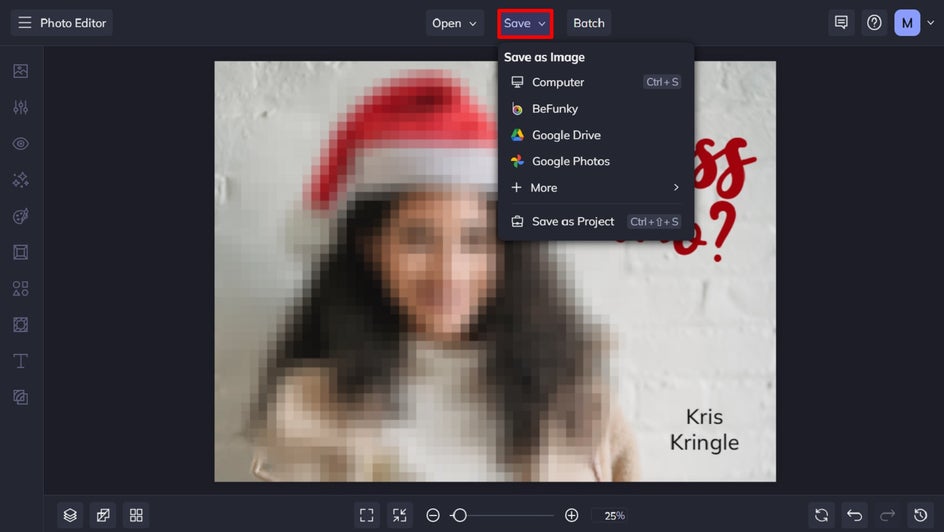
Task: Open the Edit adjustments sliders panel
Action: click(20, 107)
